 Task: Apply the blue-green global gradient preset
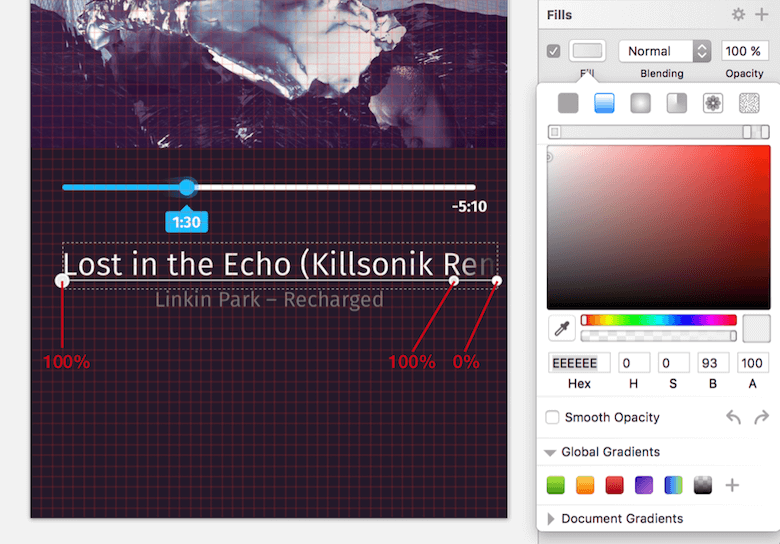pos(673,485)
